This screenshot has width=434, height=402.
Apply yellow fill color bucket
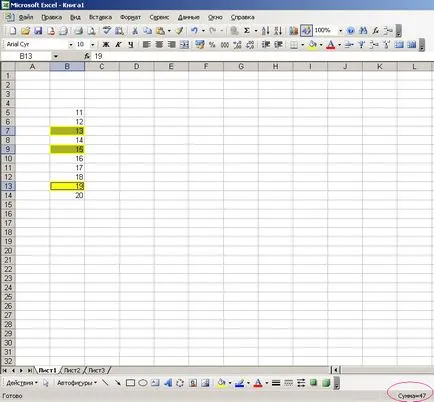[312, 44]
